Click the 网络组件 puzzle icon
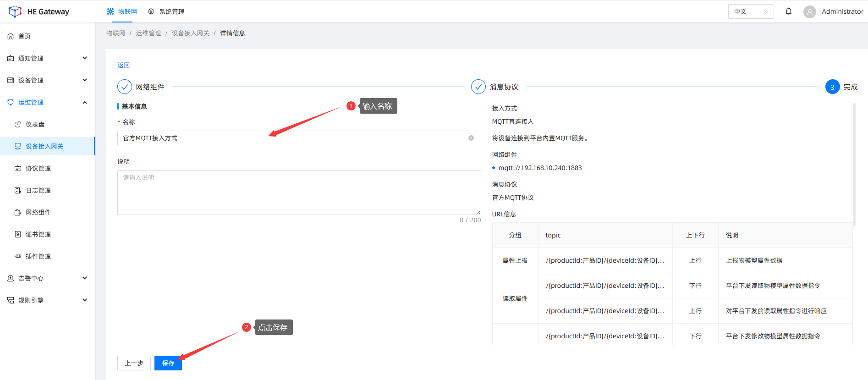868x380 pixels. tap(18, 212)
